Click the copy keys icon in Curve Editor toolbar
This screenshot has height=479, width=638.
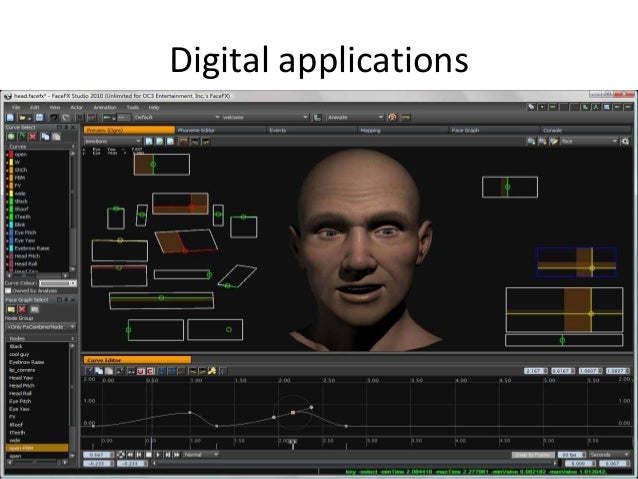pyautogui.click(x=99, y=371)
